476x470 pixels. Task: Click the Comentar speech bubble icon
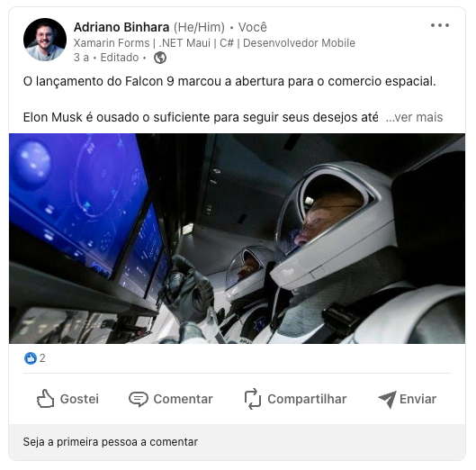click(x=139, y=399)
